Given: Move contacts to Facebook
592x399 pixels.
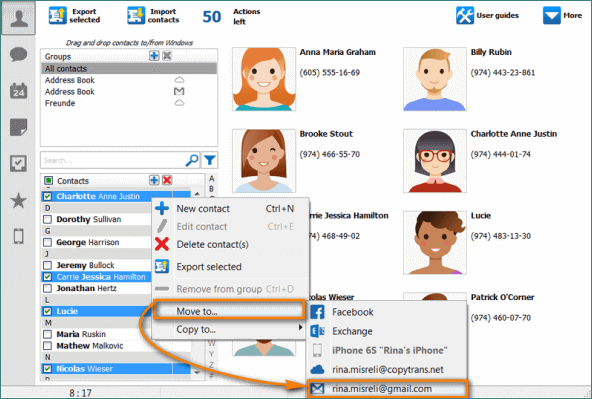Looking at the screenshot, I should (x=387, y=312).
